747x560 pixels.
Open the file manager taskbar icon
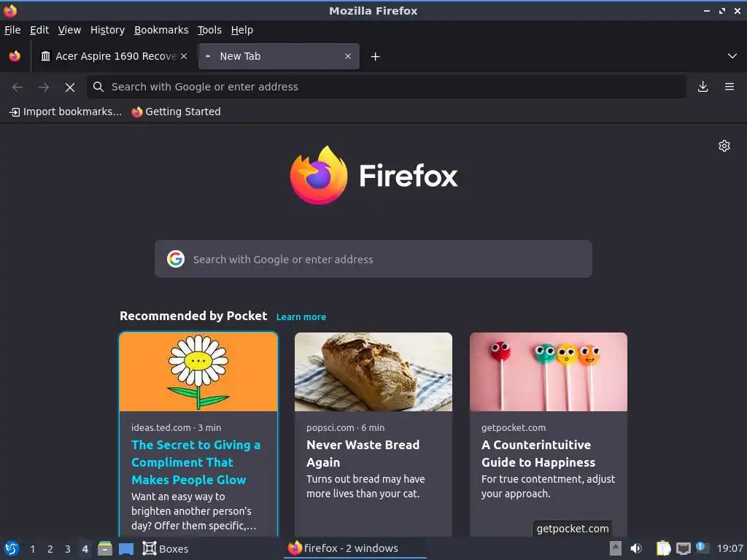coord(105,548)
